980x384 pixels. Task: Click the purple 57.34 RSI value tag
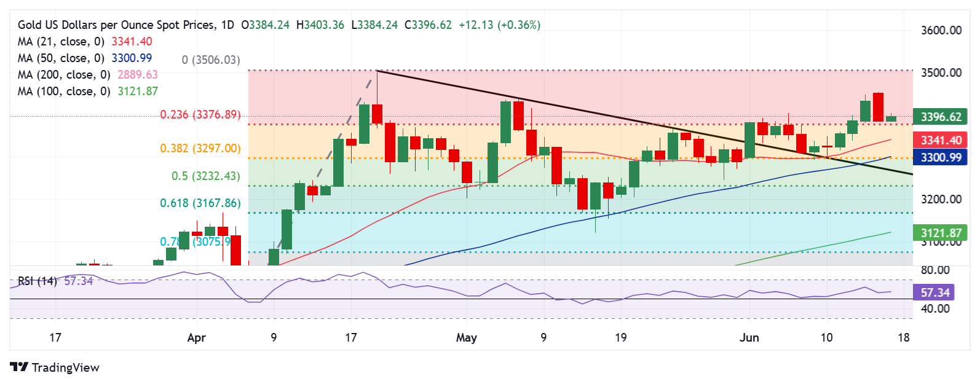click(x=935, y=292)
